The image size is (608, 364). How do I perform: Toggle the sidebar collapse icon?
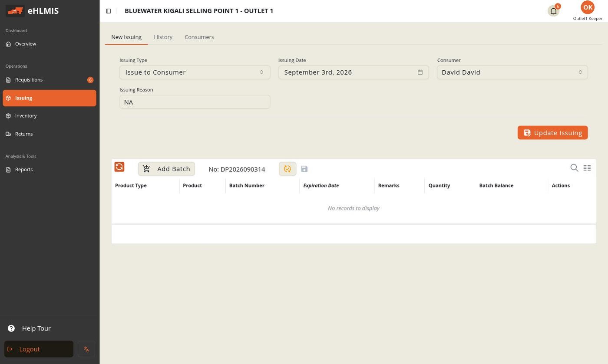point(109,11)
